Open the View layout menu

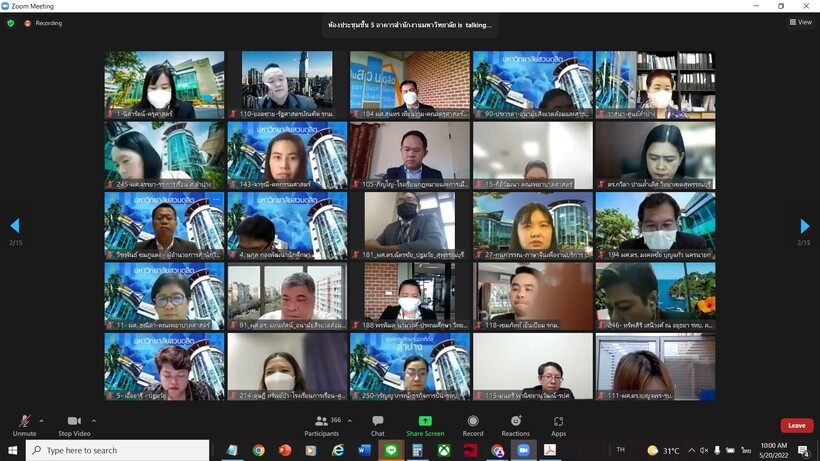pos(800,22)
